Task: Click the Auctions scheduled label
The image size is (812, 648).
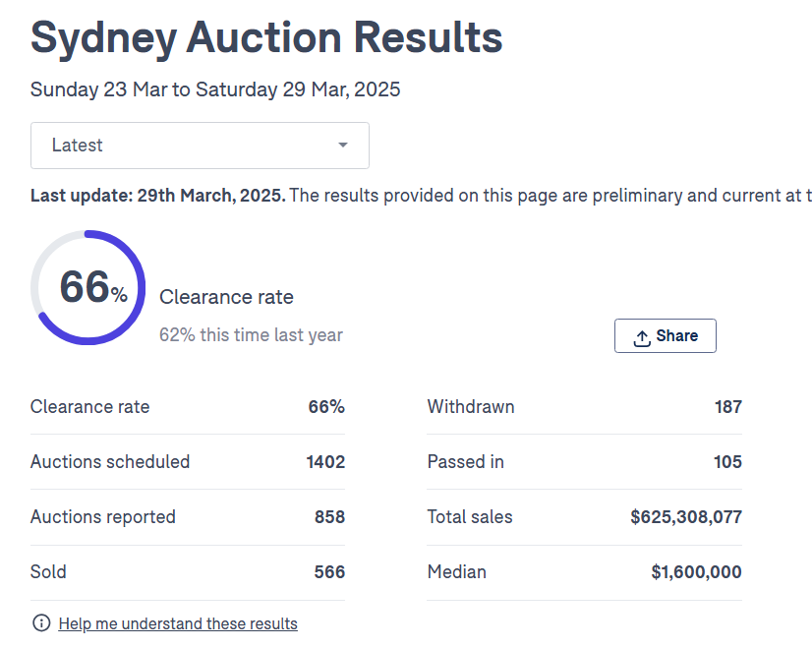Action: click(x=110, y=462)
